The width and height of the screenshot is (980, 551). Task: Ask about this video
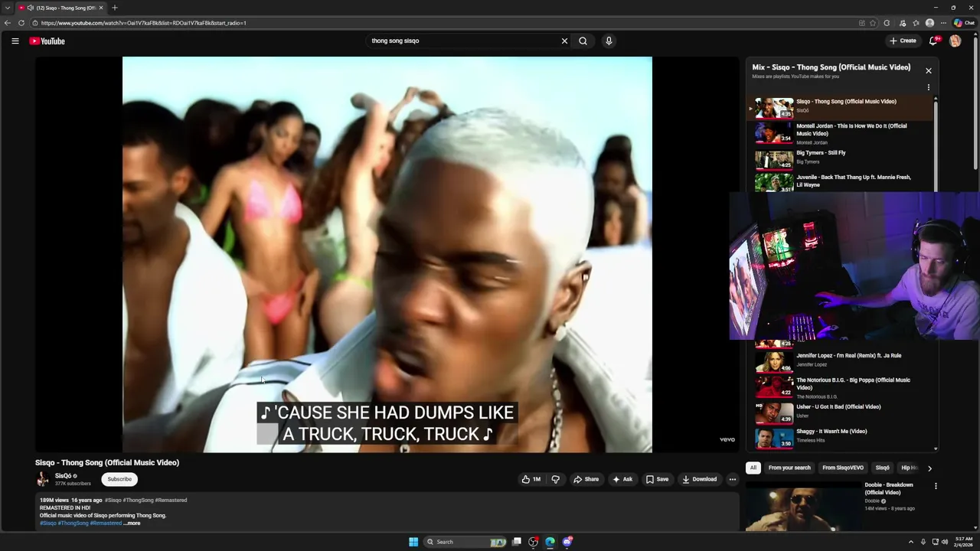coord(622,479)
